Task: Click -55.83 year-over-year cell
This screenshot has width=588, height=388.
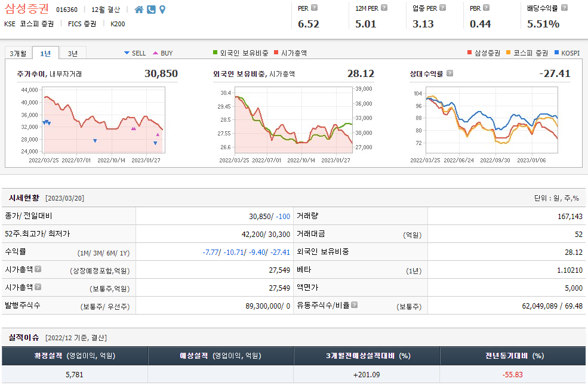Action: coord(513,374)
